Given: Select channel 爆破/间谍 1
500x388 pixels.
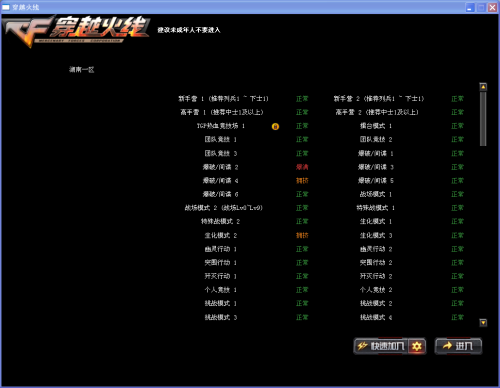Looking at the screenshot, I should (376, 153).
